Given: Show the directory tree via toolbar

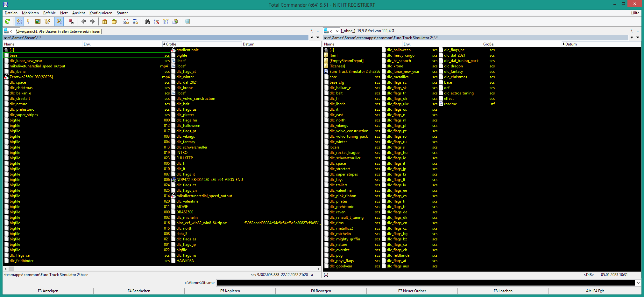Looking at the screenshot, I should [x=47, y=21].
